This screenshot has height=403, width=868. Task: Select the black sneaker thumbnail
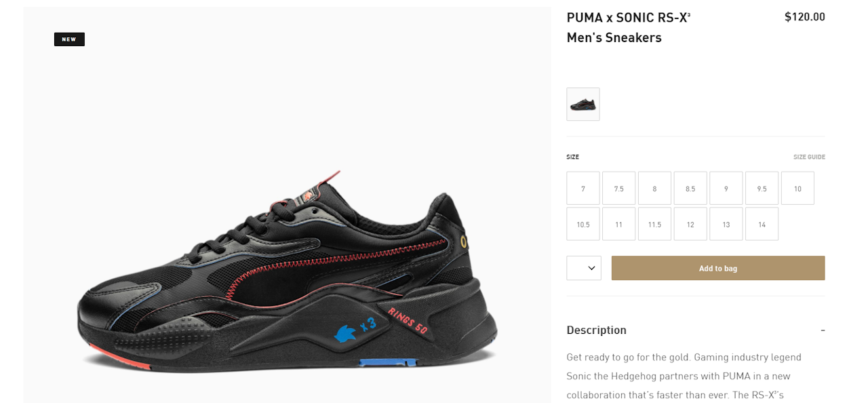pos(583,104)
